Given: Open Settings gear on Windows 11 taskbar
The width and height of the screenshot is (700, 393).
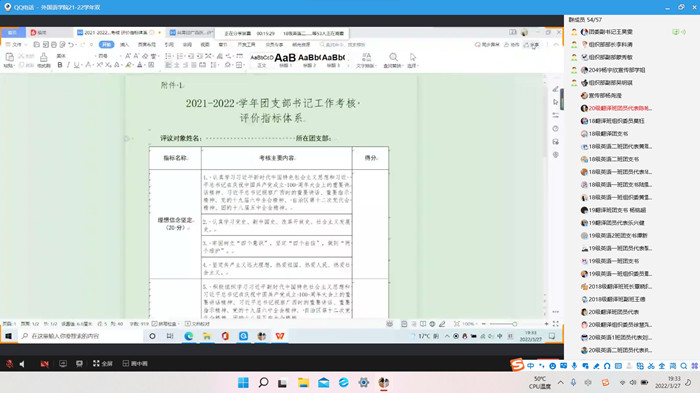Looking at the screenshot, I should point(364,383).
